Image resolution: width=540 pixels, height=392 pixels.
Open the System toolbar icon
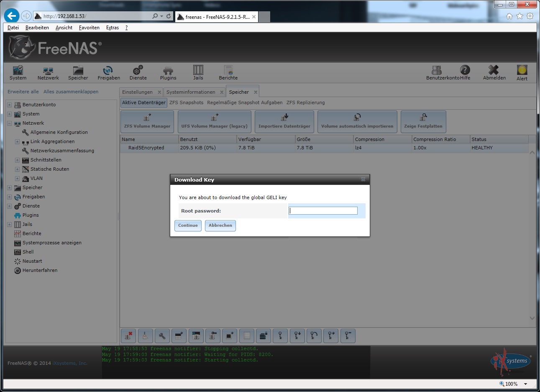pos(18,73)
